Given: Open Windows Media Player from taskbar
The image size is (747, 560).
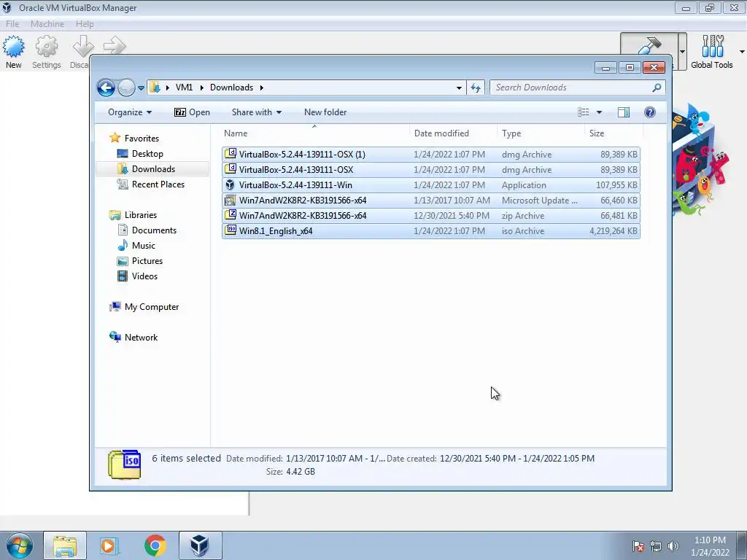Looking at the screenshot, I should click(x=109, y=545).
